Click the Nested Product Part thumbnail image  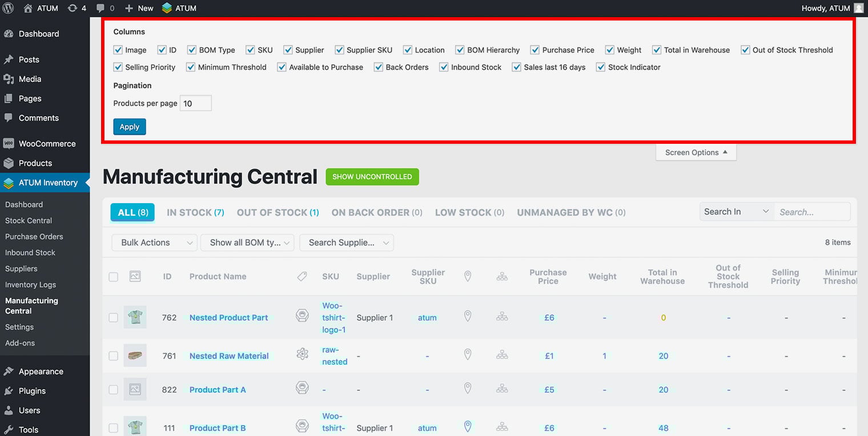point(135,317)
